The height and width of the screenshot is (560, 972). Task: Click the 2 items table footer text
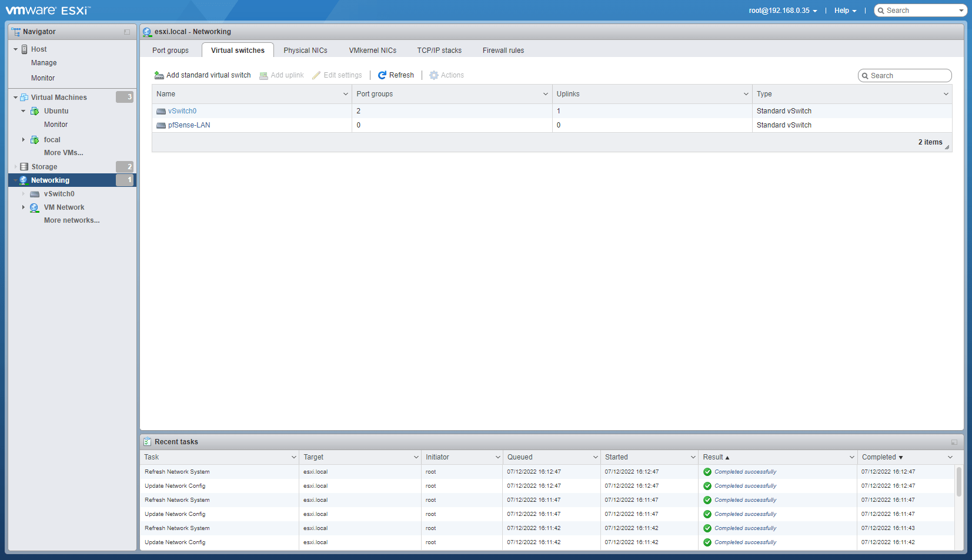930,142
